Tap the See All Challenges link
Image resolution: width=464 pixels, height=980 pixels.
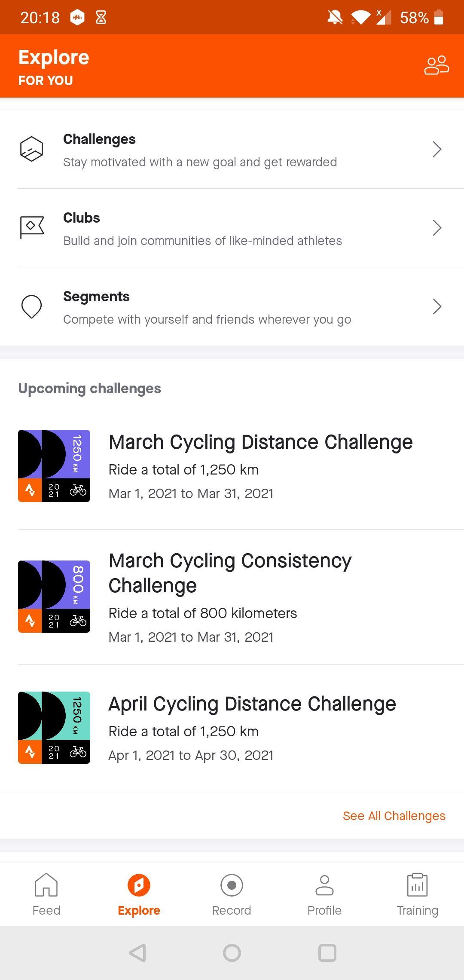[x=394, y=816]
